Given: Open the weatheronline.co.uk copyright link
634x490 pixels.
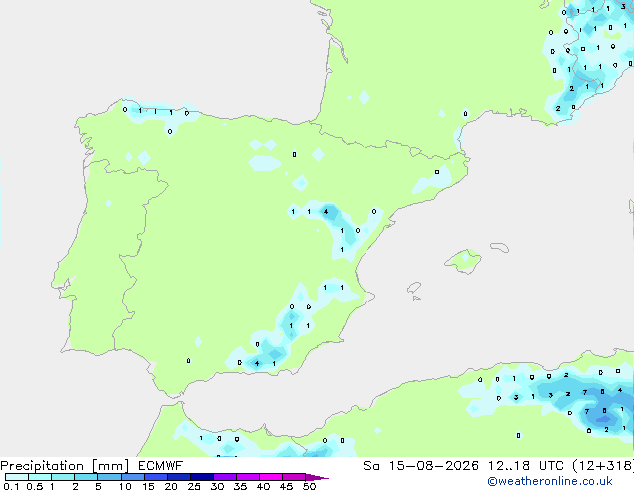Looking at the screenshot, I should 550,481.
